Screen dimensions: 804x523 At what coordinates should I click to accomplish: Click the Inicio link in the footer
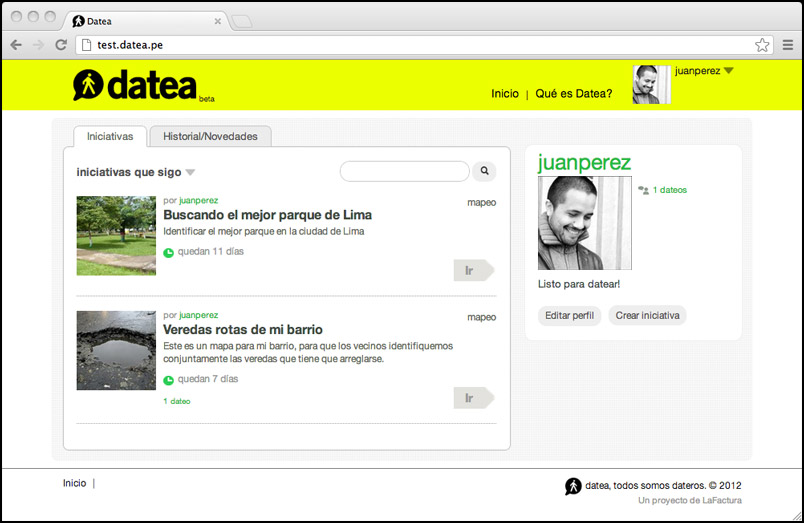click(74, 484)
